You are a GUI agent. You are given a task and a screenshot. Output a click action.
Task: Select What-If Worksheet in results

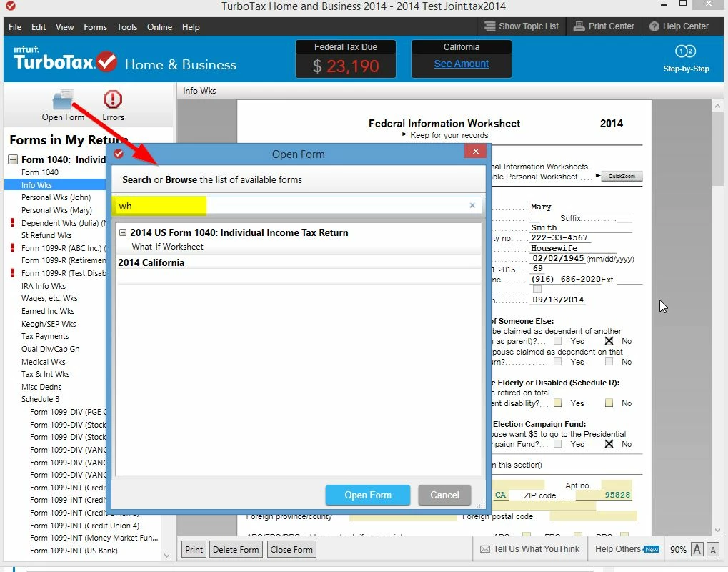[168, 247]
